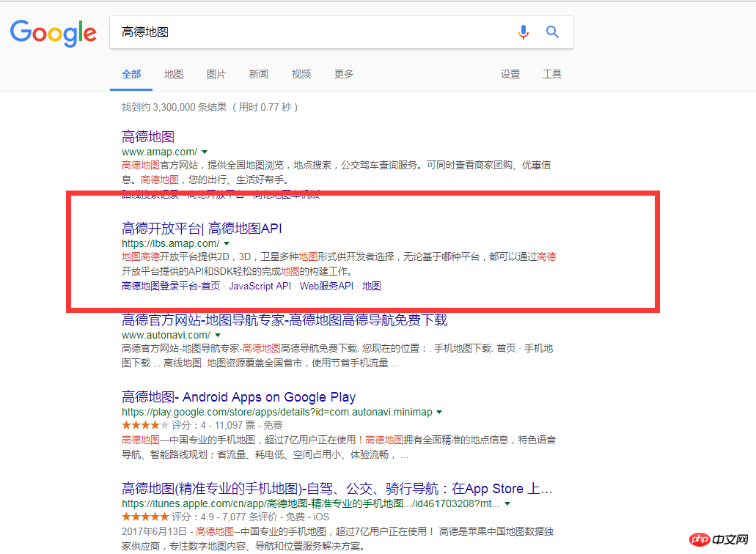Open the 高德开放平台| 高德地图API result

[202, 229]
